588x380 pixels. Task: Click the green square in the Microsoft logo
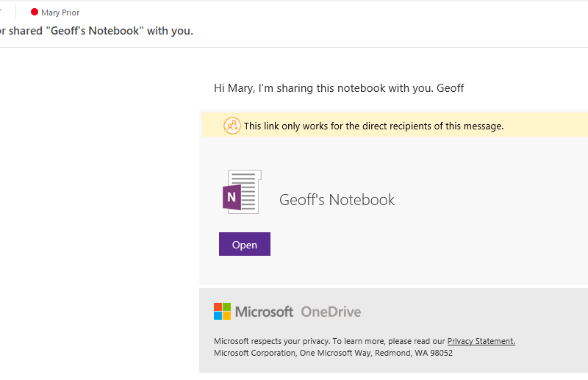click(x=227, y=306)
